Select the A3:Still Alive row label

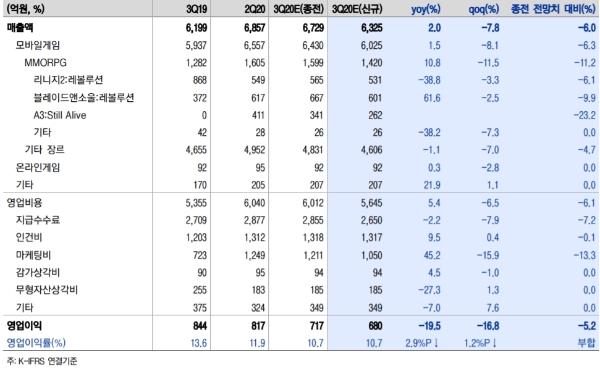pyautogui.click(x=60, y=115)
